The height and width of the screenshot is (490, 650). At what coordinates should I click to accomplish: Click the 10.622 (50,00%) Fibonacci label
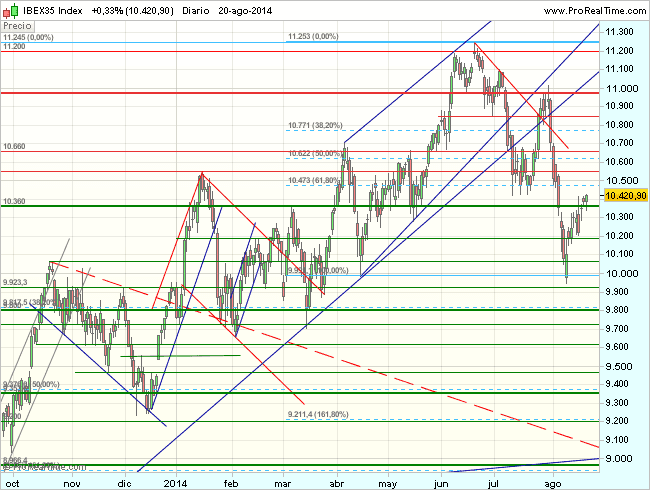[315, 153]
